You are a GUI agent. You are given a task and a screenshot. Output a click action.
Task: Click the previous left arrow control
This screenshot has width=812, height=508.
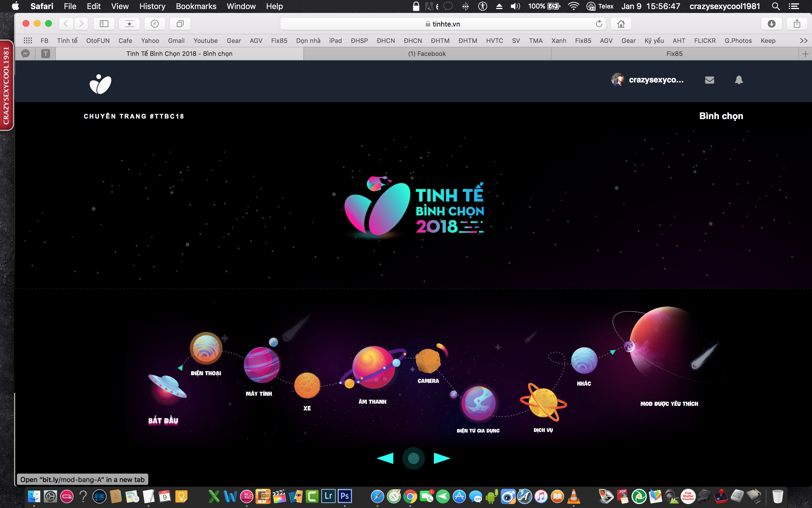[x=385, y=458]
